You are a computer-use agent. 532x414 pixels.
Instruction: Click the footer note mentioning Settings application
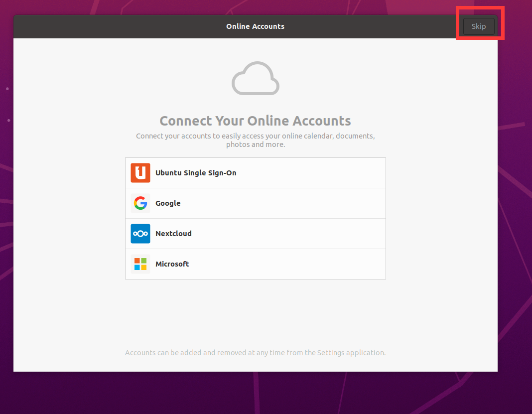255,353
